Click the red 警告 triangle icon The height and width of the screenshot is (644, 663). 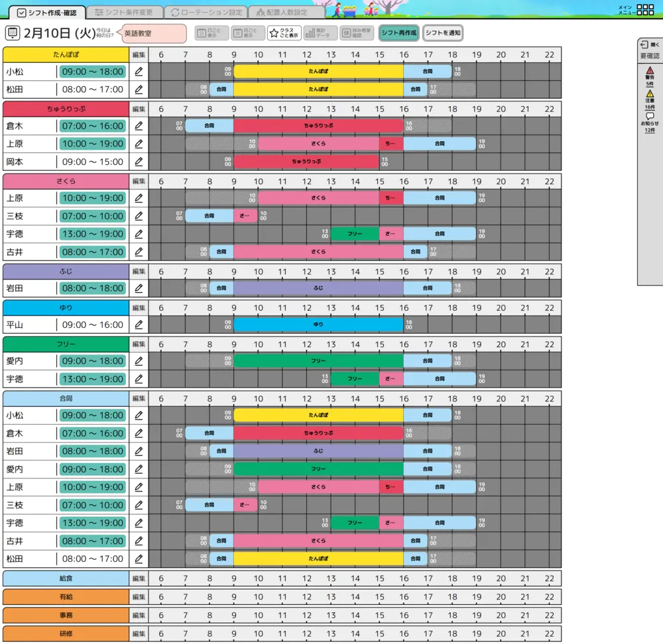pyautogui.click(x=650, y=71)
